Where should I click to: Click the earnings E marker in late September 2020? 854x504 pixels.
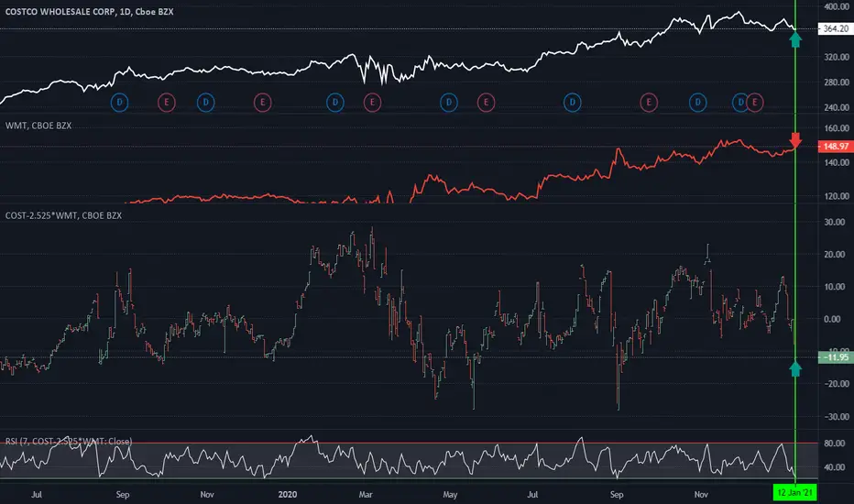pyautogui.click(x=649, y=103)
